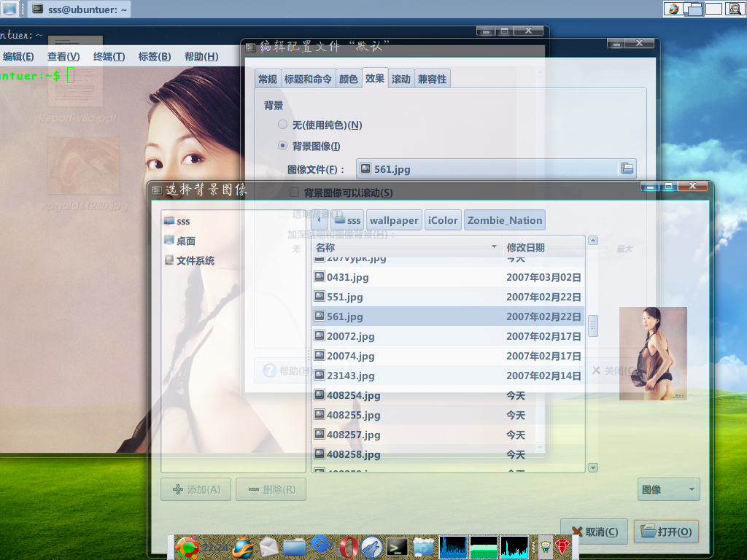Open the blue folder icon in the dock

(295, 548)
